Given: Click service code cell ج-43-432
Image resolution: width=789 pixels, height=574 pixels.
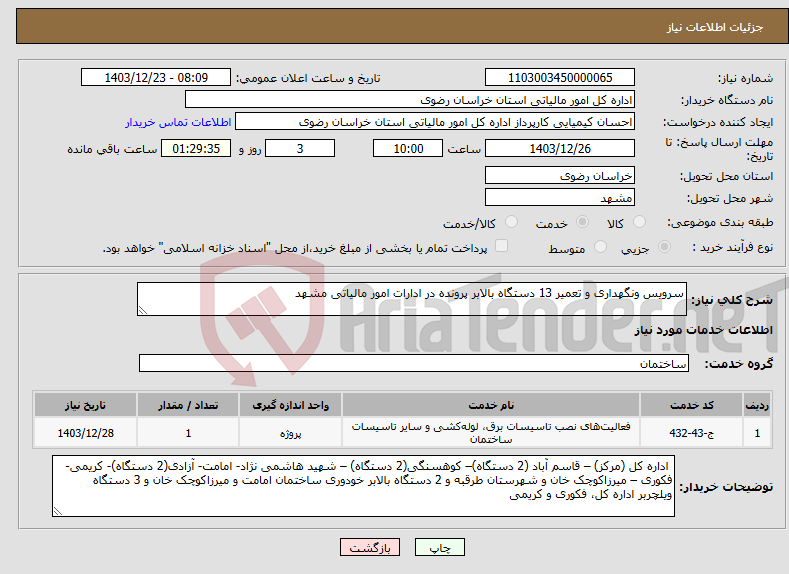Looking at the screenshot, I should click(x=691, y=433).
